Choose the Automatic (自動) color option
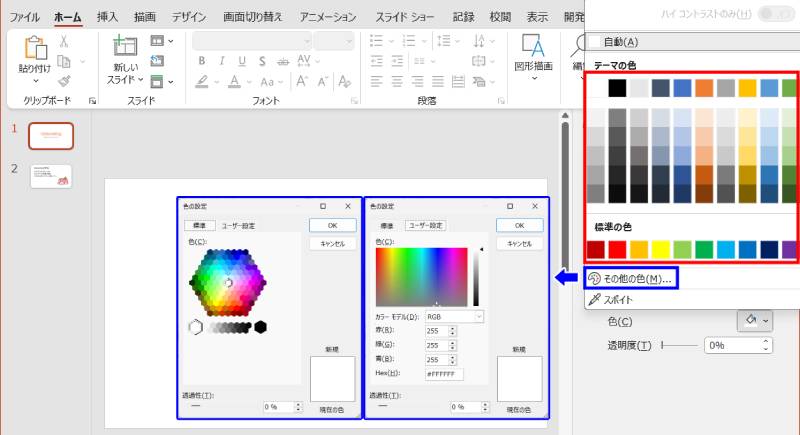 coord(692,42)
